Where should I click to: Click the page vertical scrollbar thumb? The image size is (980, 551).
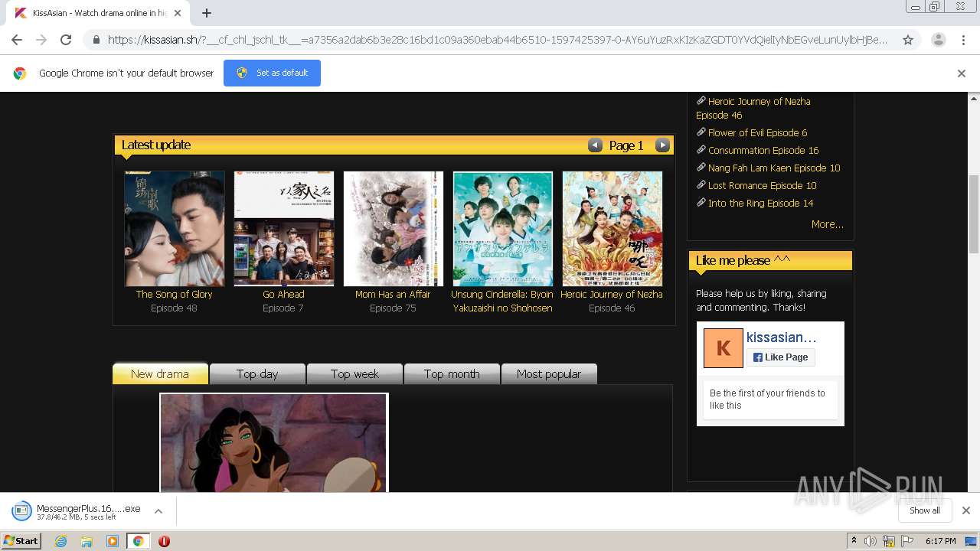tap(974, 214)
